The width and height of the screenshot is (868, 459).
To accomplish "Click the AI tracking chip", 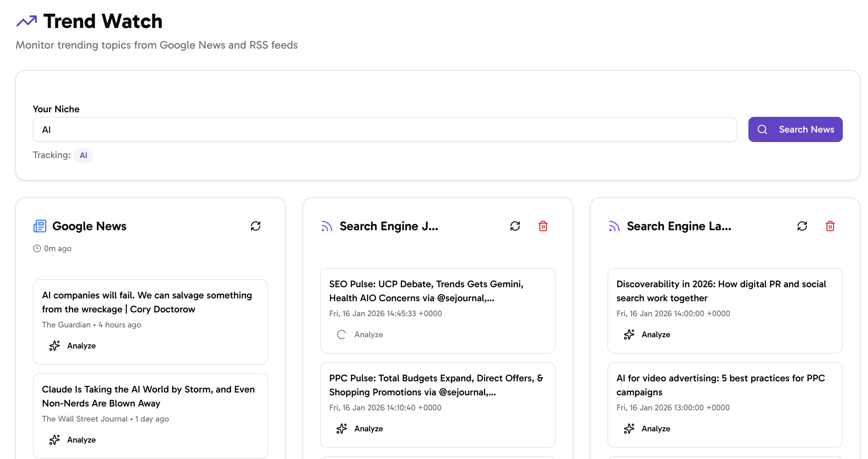I will coord(83,155).
